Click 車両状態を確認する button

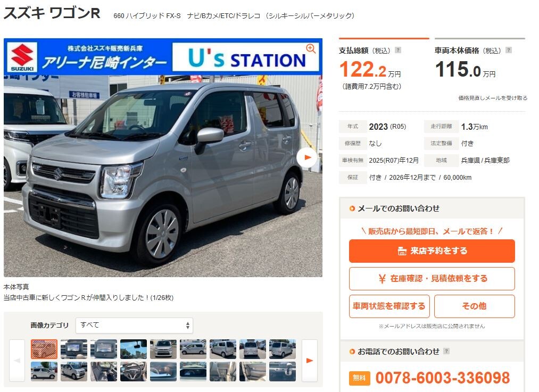click(x=389, y=306)
